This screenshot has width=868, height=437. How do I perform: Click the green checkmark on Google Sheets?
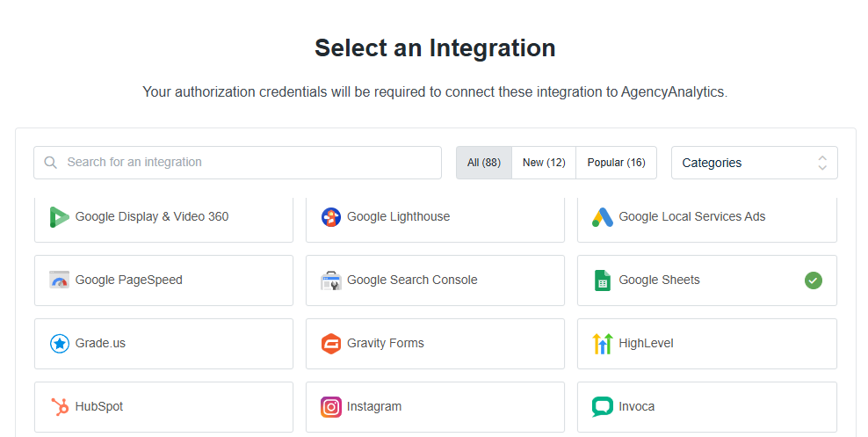tap(814, 280)
